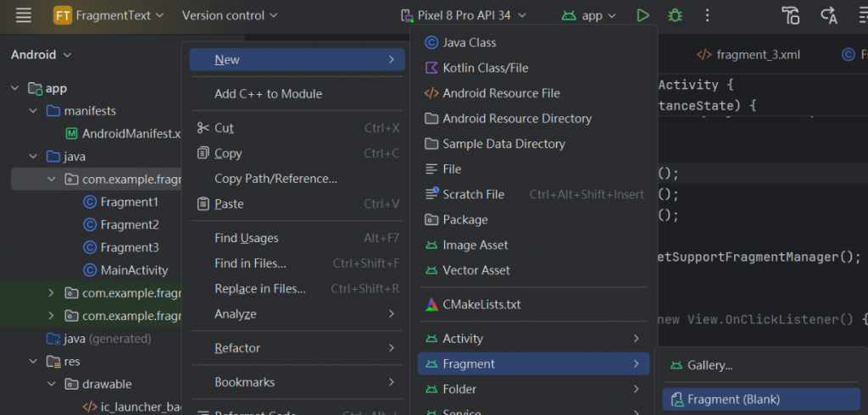Switch to the fragment_3.xml editor tab
This screenshot has height=415, width=868.
pyautogui.click(x=757, y=55)
